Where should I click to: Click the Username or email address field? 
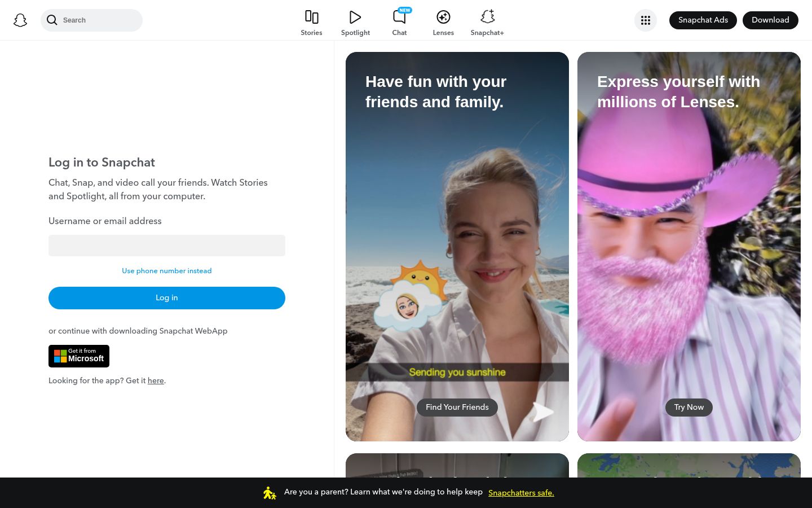166,245
